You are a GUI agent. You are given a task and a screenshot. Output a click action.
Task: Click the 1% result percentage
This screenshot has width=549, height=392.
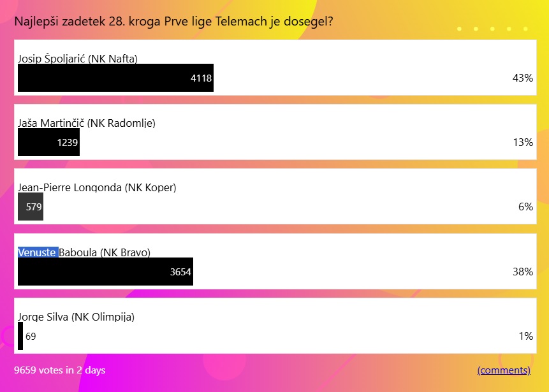pos(525,336)
